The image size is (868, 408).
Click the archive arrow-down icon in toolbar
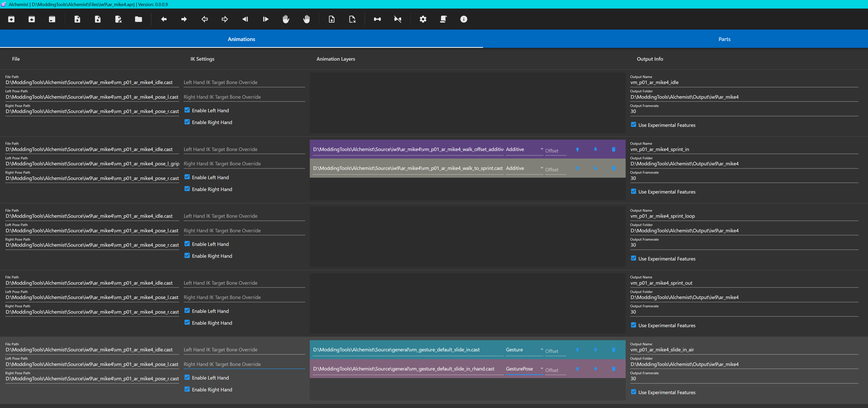11,19
